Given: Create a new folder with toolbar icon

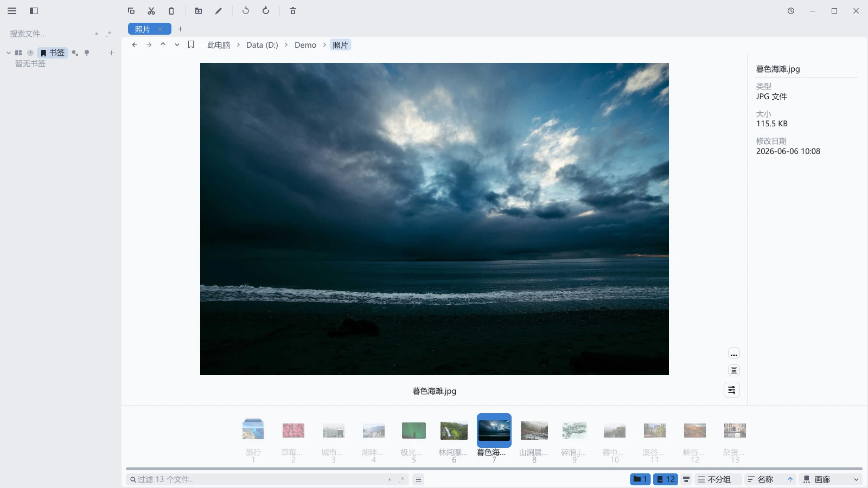Looking at the screenshot, I should coord(199,11).
